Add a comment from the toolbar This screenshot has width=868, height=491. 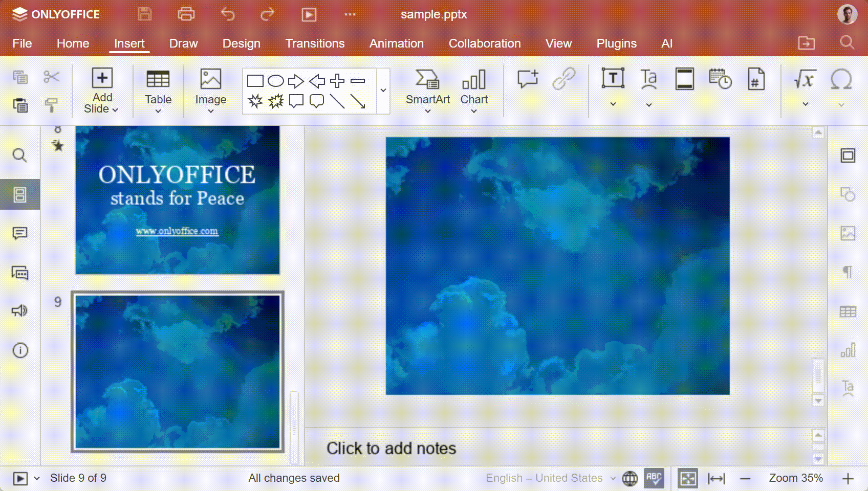[x=528, y=79]
